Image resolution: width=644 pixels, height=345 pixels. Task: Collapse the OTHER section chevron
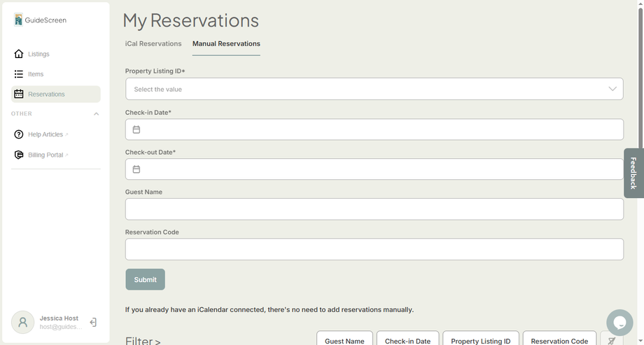[96, 114]
